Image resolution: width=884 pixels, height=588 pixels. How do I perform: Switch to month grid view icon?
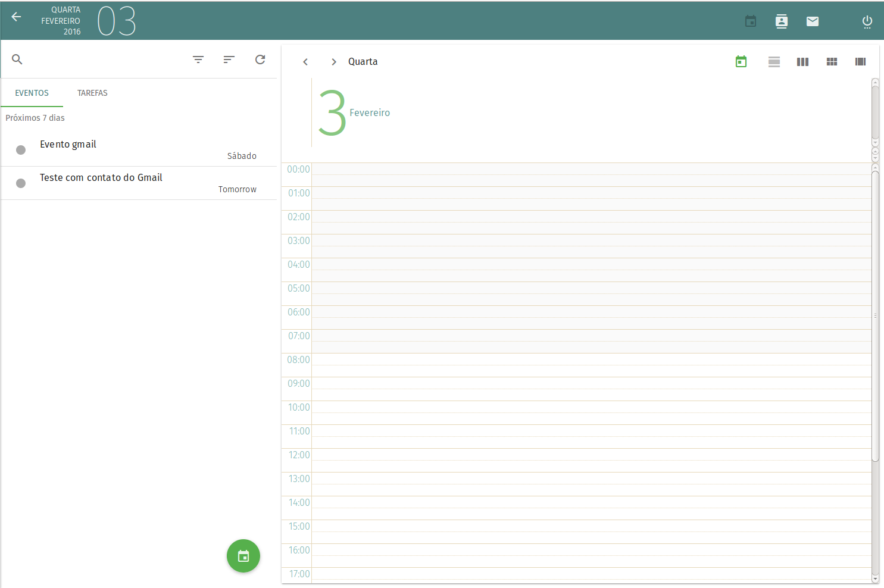[832, 62]
